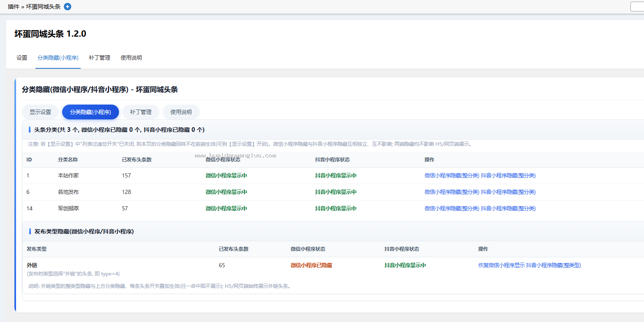This screenshot has width=644, height=322.
Task: Click the 外链 publish type name
Action: tap(32, 265)
